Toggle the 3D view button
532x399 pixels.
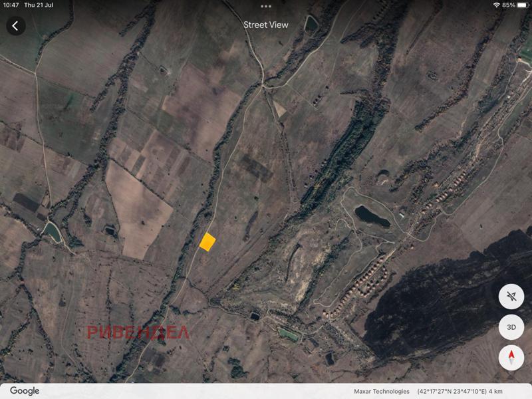click(x=511, y=327)
